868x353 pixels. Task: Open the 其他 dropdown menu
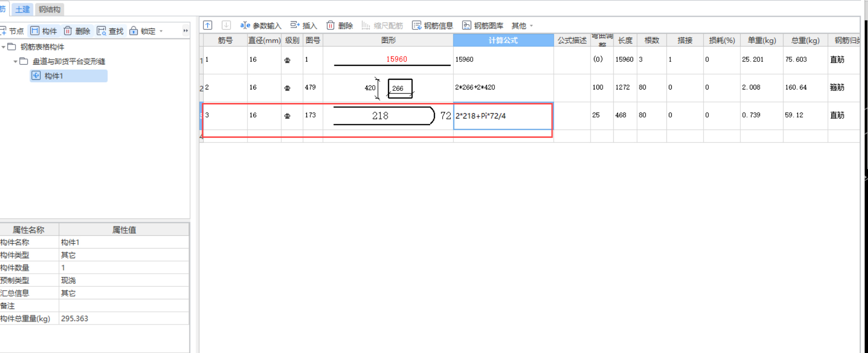(522, 26)
